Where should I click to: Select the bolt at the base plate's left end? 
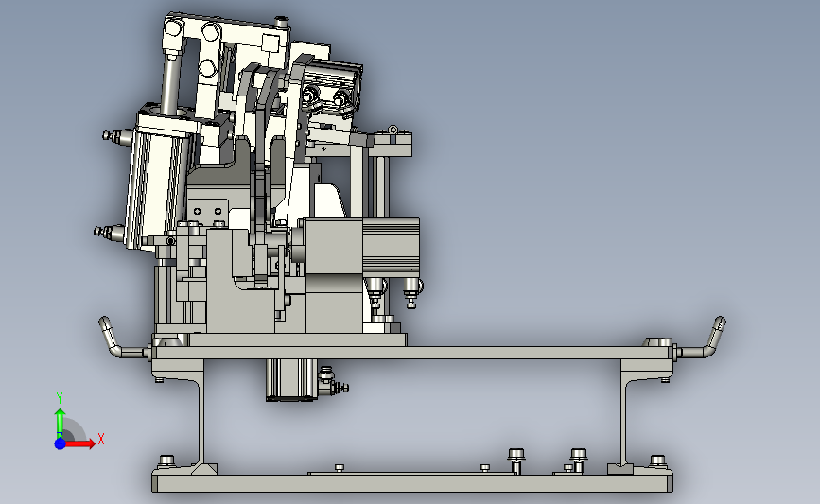point(166,461)
